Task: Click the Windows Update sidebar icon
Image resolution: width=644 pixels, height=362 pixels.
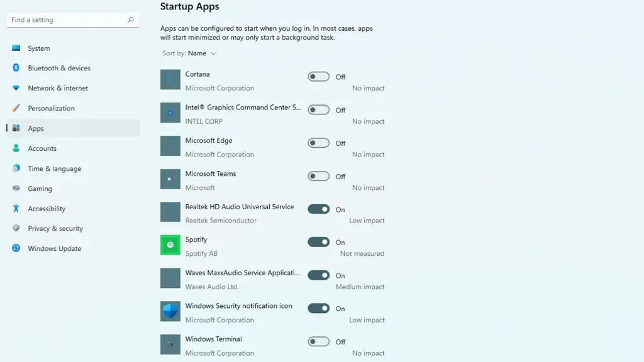Action: pyautogui.click(x=16, y=248)
